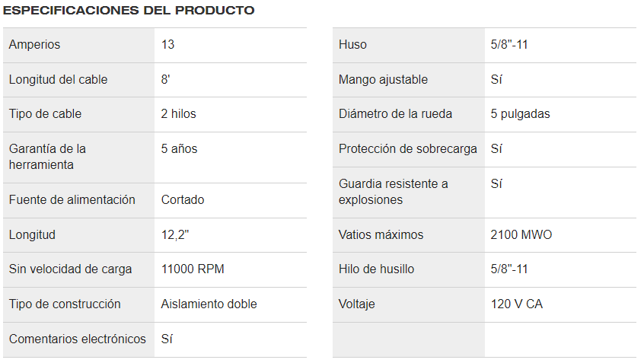Click the 5 años warranty value
This screenshot has width=644, height=363.
pyautogui.click(x=180, y=149)
